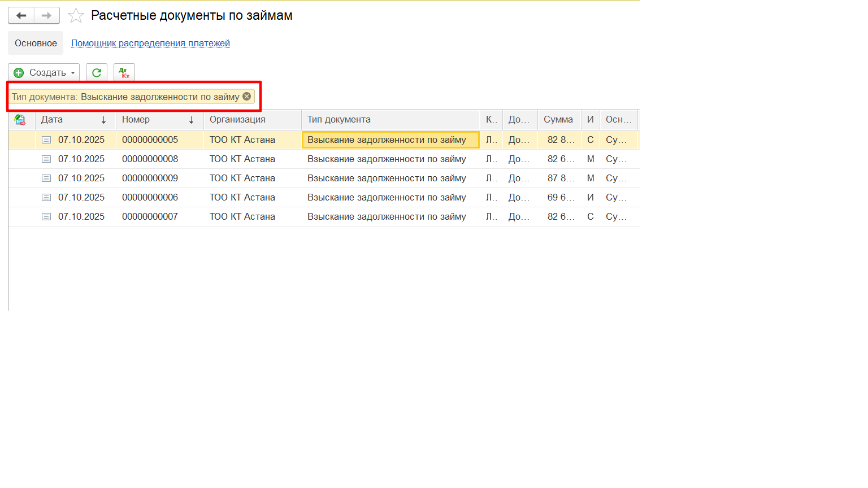Click document icon in row 00000000008

point(46,159)
